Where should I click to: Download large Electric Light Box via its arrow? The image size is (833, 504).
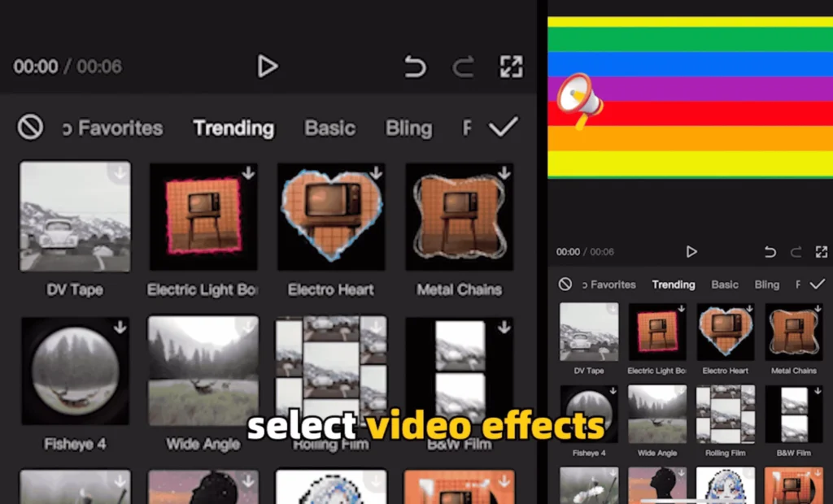coord(248,173)
